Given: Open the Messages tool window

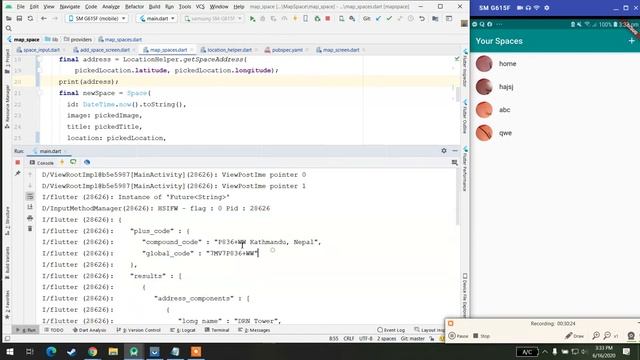Looking at the screenshot, I should pos(254,330).
